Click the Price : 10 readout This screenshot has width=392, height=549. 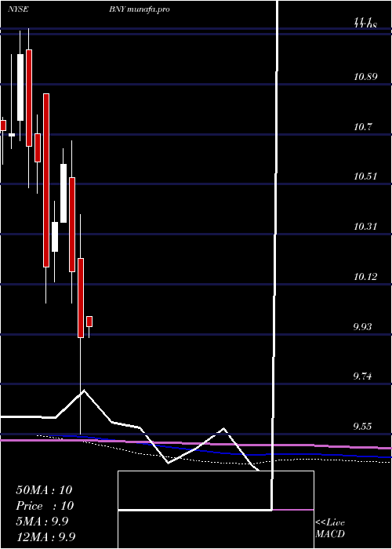coord(45,506)
